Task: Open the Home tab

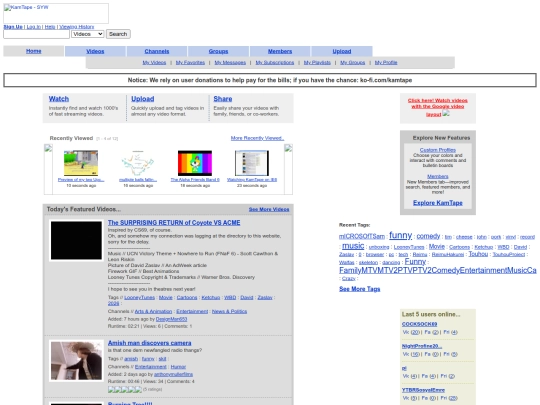Action: [x=34, y=51]
